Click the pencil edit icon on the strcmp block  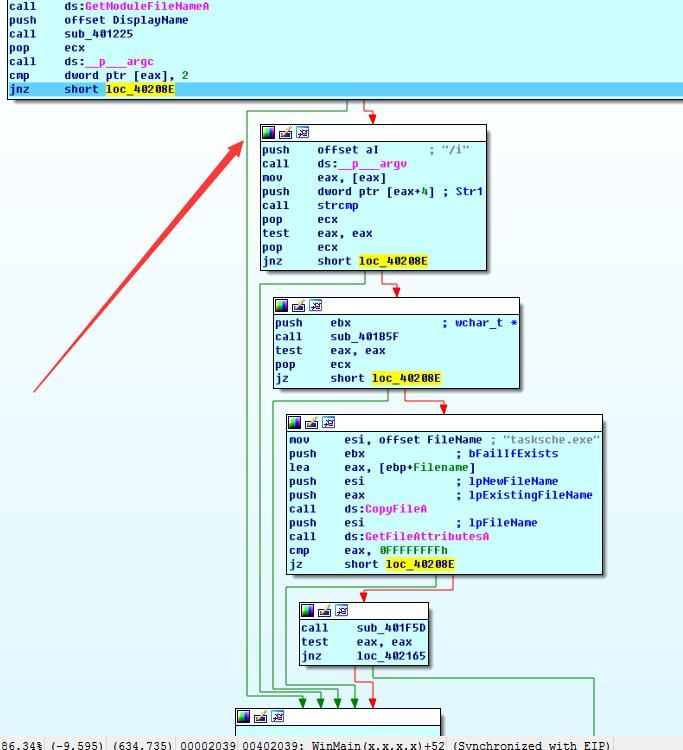tap(286, 132)
